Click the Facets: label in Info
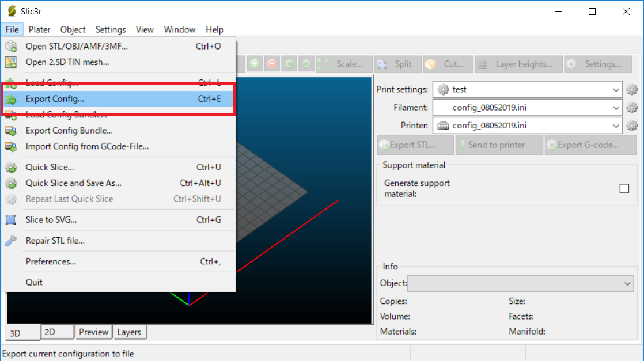 (x=521, y=316)
